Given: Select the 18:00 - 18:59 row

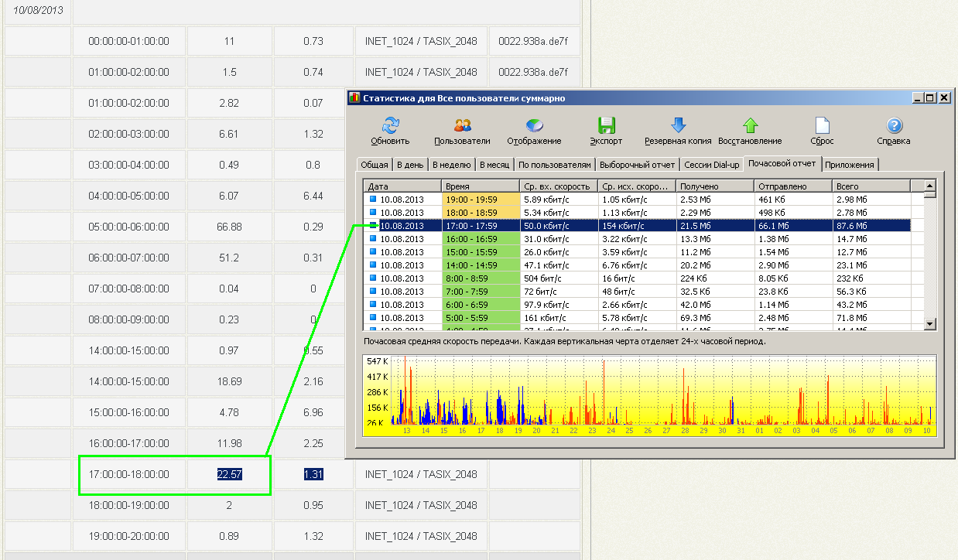Looking at the screenshot, I should coord(638,212).
